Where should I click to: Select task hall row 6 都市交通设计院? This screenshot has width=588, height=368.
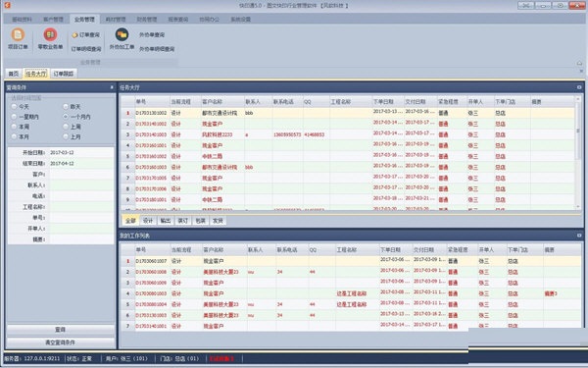click(348, 167)
